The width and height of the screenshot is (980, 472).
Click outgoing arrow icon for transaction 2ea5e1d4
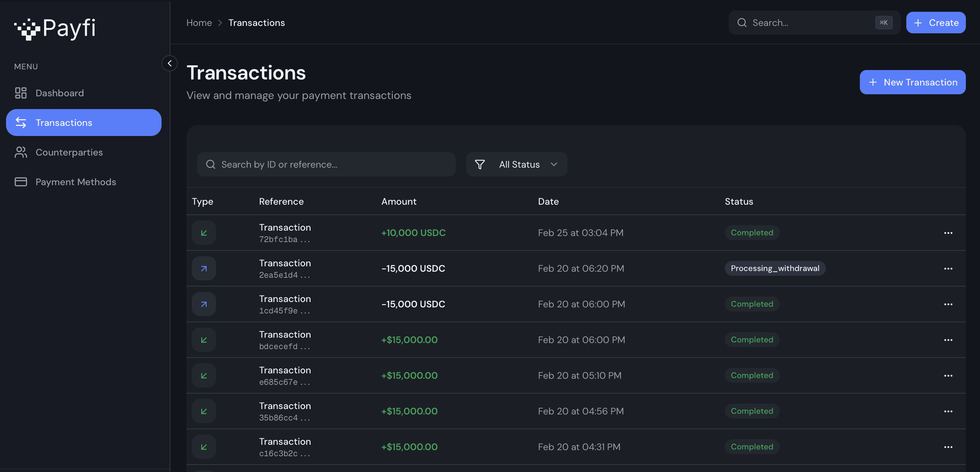pyautogui.click(x=204, y=268)
